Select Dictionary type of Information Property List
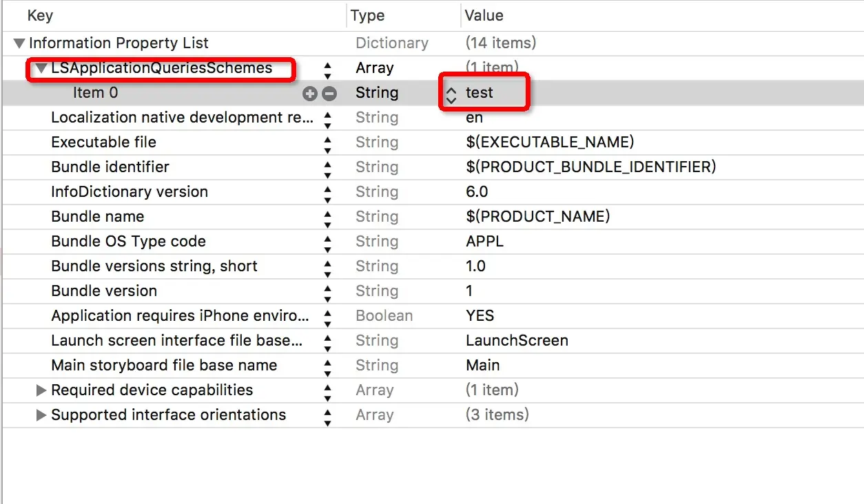Screen dimensions: 864x504 pos(392,43)
